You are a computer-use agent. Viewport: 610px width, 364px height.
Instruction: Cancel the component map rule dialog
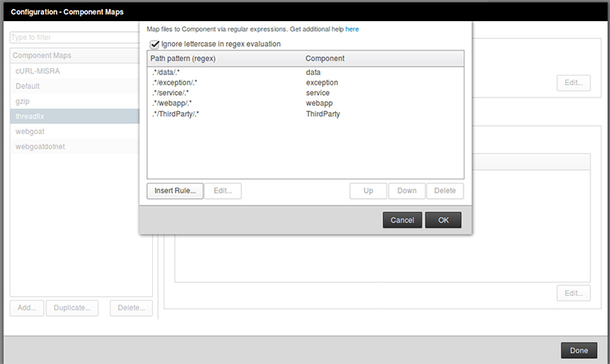402,220
